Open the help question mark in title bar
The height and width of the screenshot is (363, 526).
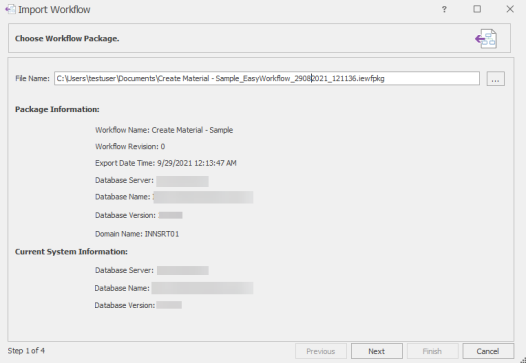point(444,9)
